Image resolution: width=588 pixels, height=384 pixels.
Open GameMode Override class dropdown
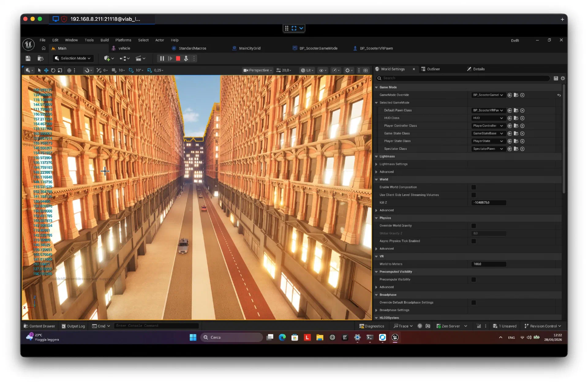(x=488, y=95)
